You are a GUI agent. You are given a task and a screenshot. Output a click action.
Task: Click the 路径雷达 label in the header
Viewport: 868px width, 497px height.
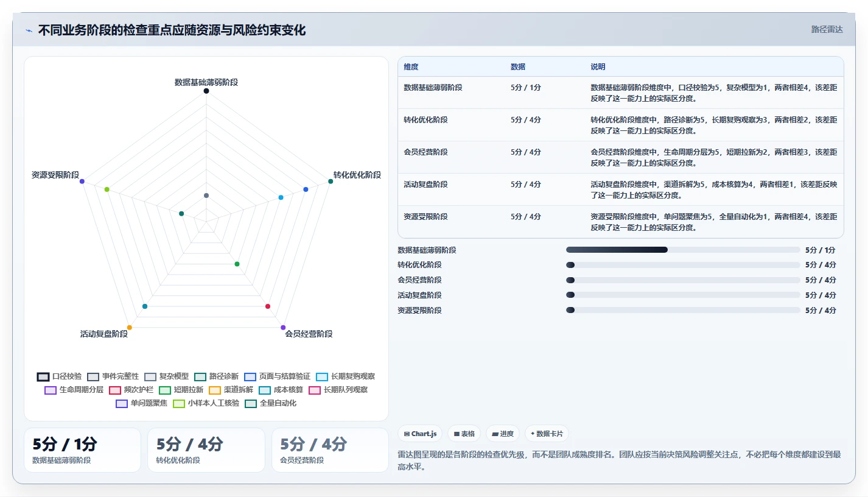coord(827,29)
